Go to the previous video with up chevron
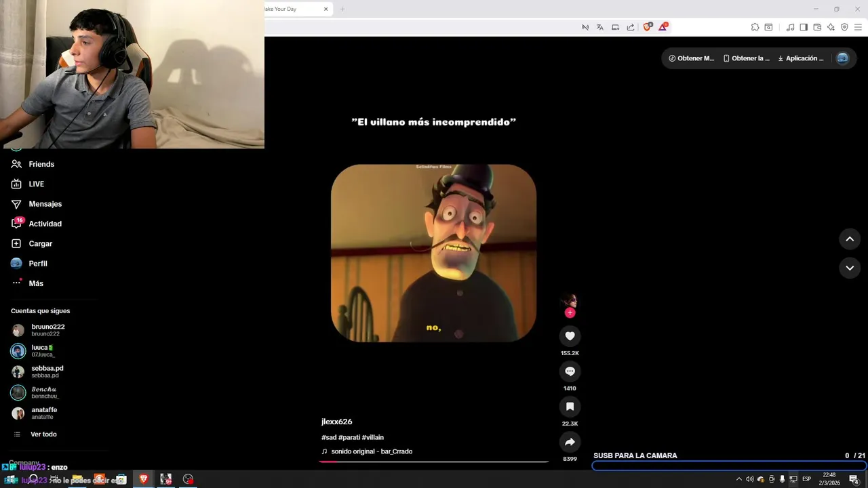 pyautogui.click(x=850, y=239)
